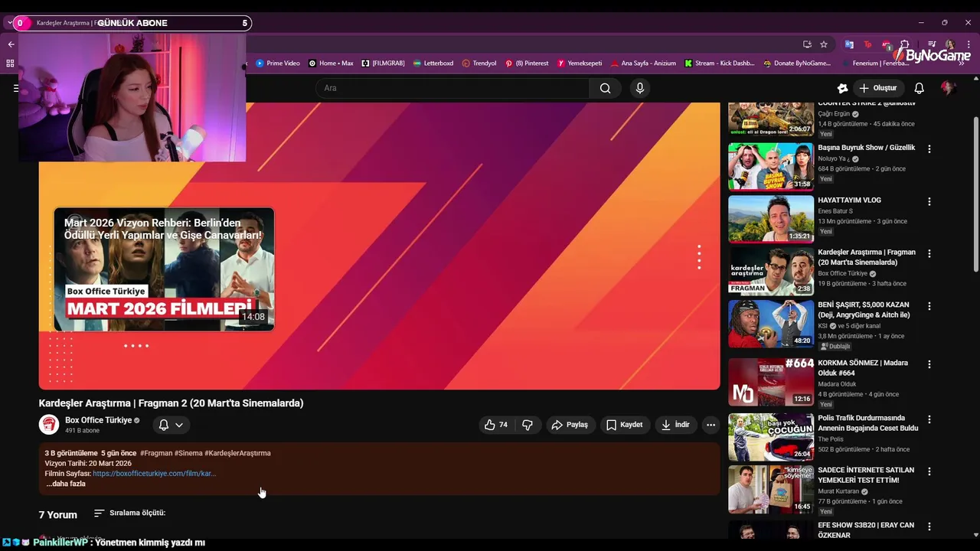Open the Polis Trafik Durdurmasında video thumbnail
The width and height of the screenshot is (980, 551).
click(x=770, y=437)
